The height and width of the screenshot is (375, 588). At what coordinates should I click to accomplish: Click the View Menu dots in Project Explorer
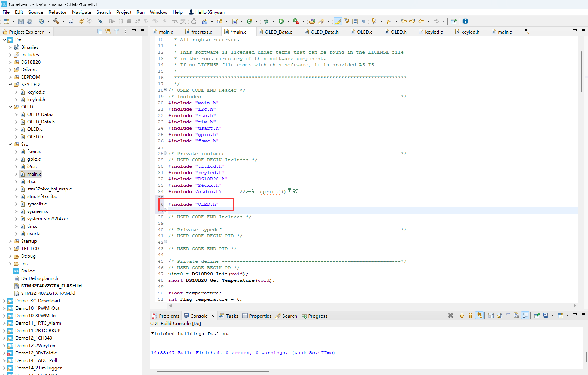[125, 32]
